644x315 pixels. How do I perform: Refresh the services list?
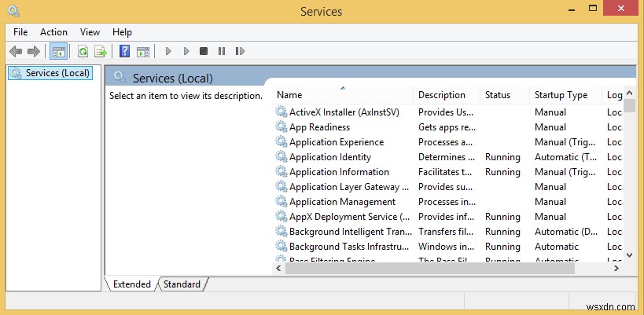point(83,52)
